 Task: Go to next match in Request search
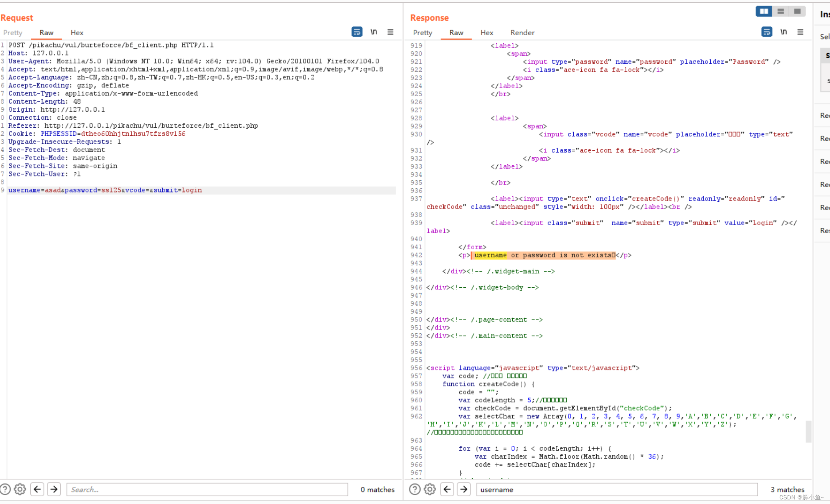54,489
